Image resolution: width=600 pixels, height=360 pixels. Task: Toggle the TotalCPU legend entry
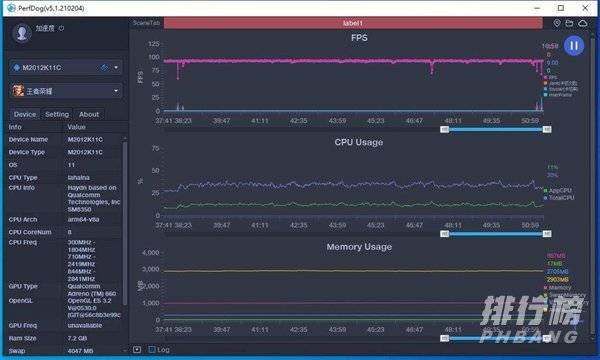559,198
